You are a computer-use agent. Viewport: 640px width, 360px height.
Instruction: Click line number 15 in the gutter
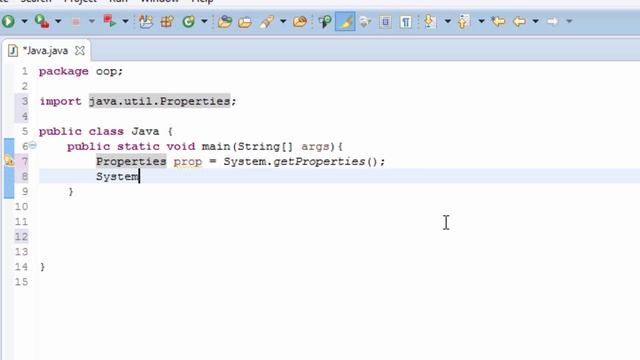point(21,282)
